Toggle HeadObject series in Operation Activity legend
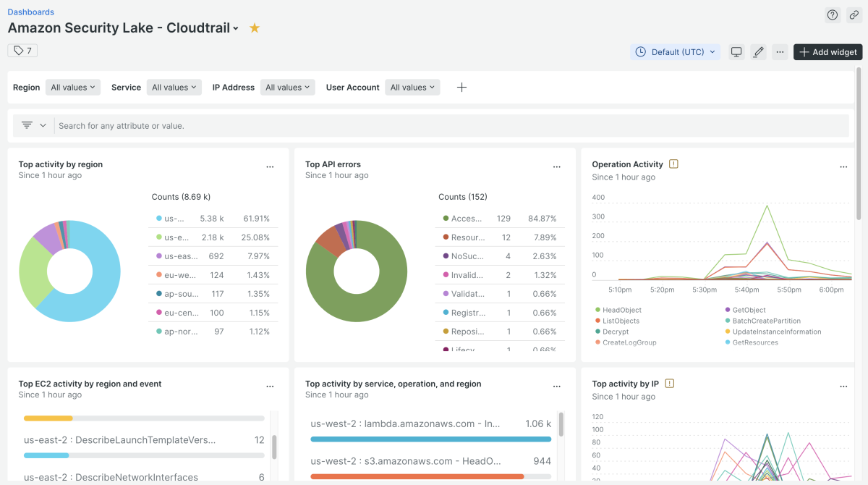 (x=621, y=310)
